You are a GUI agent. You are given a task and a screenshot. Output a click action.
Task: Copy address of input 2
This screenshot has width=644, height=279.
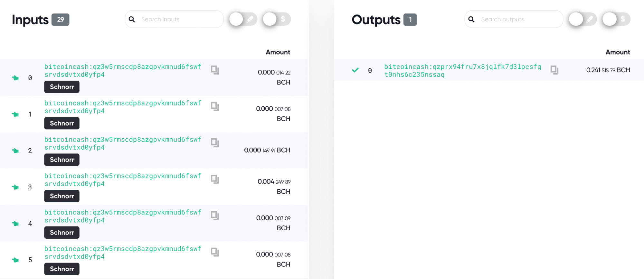(x=215, y=143)
